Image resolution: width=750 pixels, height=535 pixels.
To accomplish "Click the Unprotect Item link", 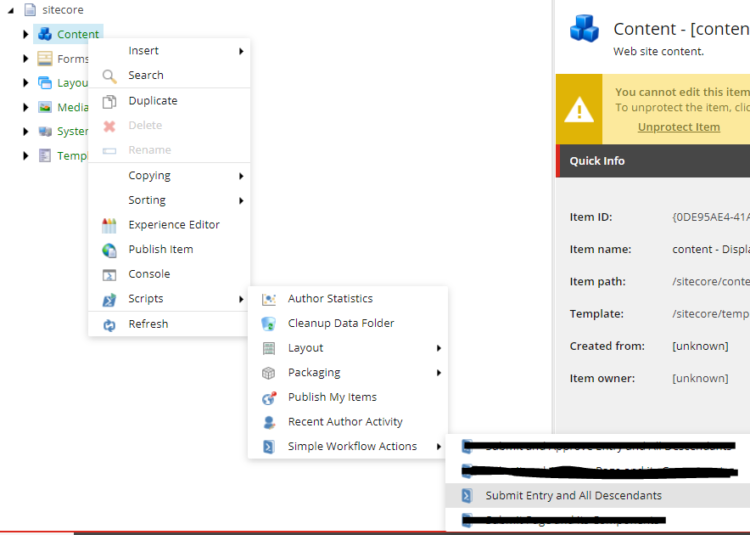I will point(678,127).
